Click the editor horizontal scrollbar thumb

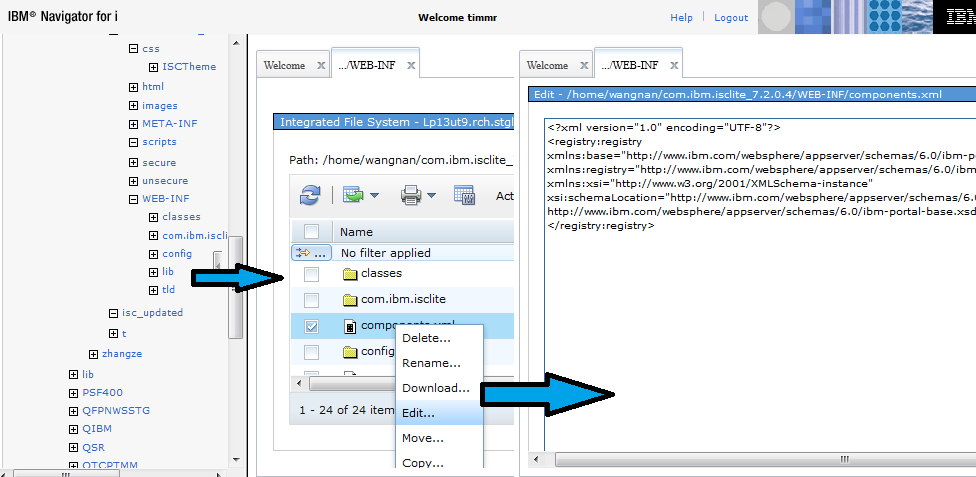766,460
